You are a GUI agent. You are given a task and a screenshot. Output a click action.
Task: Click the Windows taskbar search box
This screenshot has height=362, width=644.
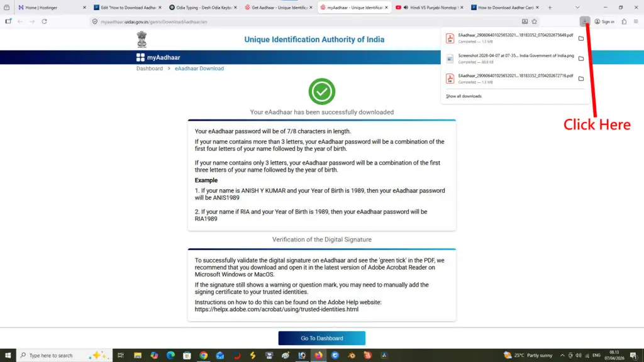pos(57,355)
